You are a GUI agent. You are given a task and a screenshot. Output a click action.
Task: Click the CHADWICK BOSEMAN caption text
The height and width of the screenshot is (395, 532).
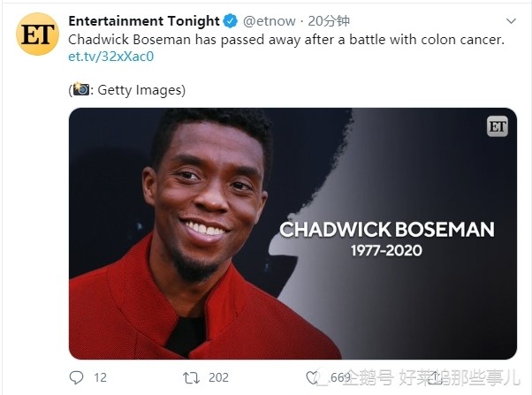(x=387, y=230)
